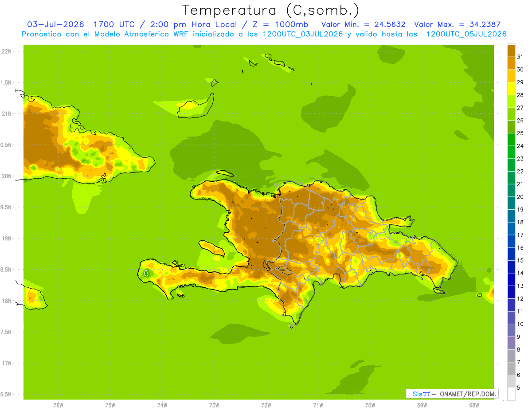Click the gray swatch between legend values 6 and 7
This screenshot has height=411, width=532.
point(511,368)
